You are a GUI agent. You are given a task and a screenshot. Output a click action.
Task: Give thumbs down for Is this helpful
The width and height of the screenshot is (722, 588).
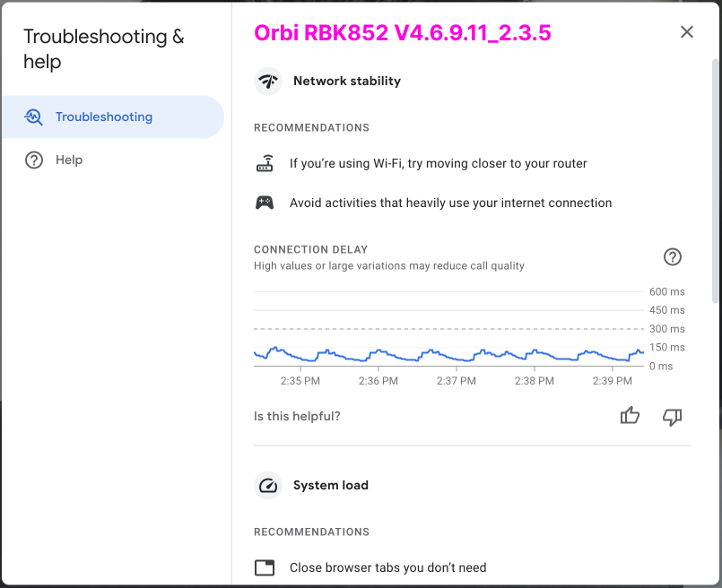673,417
